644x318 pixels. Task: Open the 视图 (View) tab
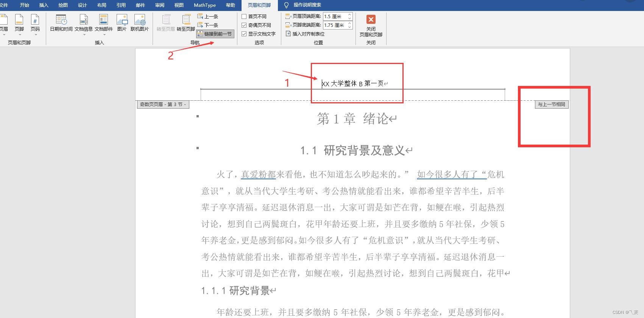pyautogui.click(x=179, y=5)
